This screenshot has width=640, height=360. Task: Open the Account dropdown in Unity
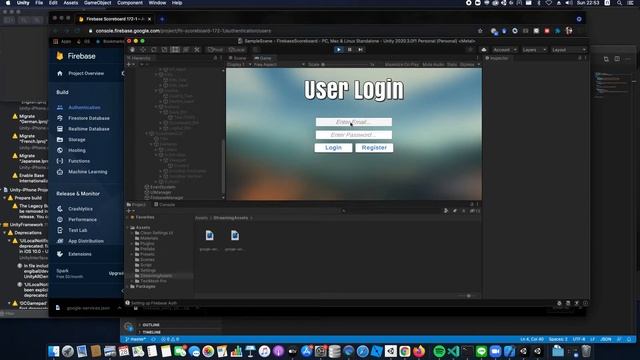point(505,50)
